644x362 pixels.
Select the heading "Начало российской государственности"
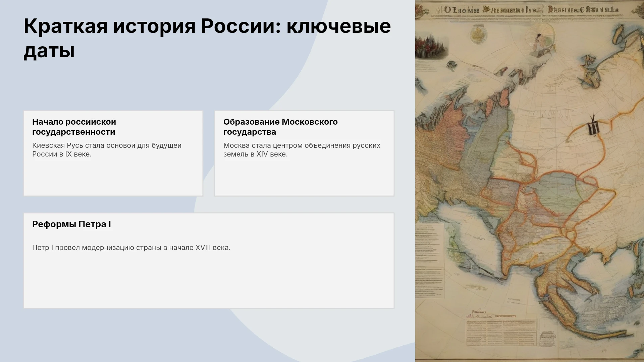tap(74, 127)
